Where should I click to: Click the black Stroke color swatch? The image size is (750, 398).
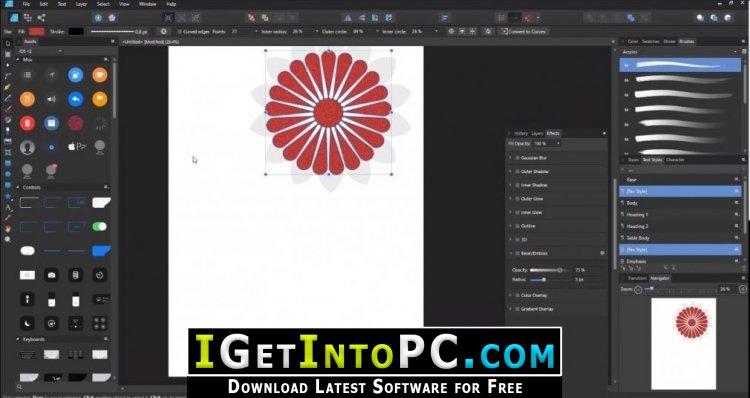pyautogui.click(x=76, y=32)
